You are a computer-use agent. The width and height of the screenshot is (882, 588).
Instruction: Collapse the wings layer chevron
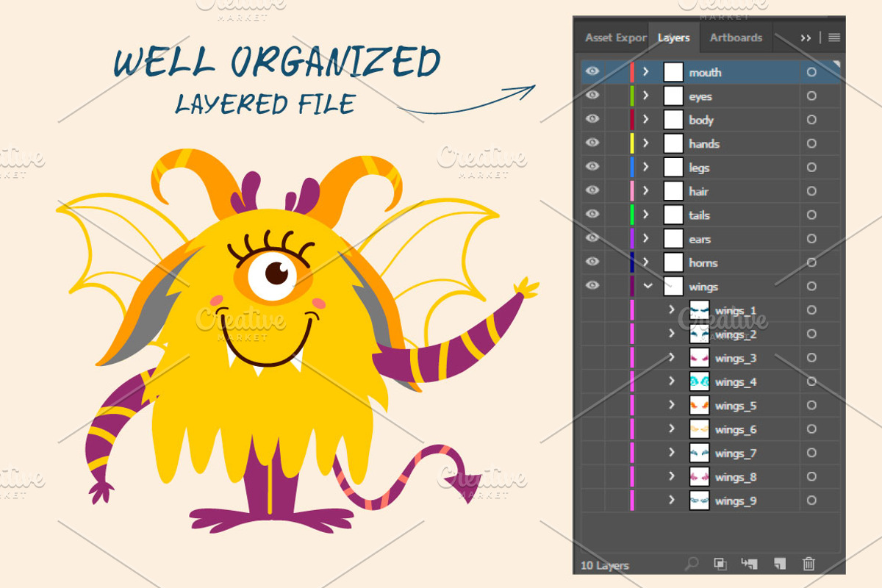pos(648,286)
